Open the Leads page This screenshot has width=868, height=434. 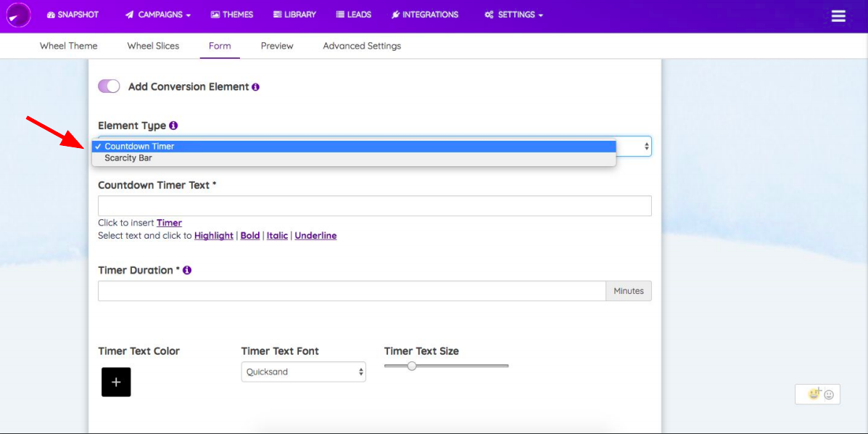click(354, 15)
